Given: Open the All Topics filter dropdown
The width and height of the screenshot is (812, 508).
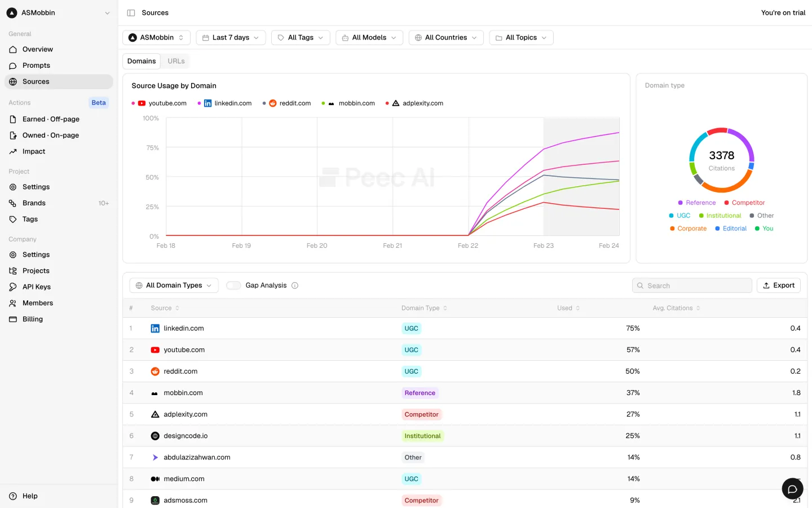Looking at the screenshot, I should [521, 38].
